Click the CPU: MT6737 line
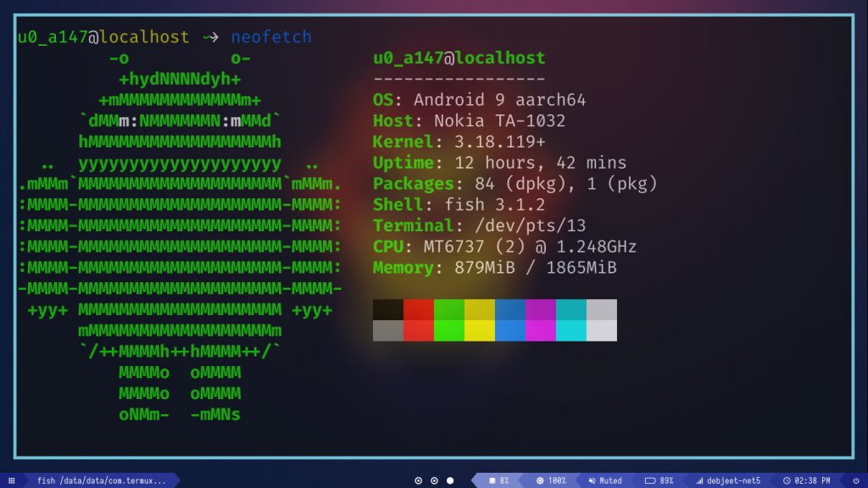868x488 pixels. pos(505,247)
